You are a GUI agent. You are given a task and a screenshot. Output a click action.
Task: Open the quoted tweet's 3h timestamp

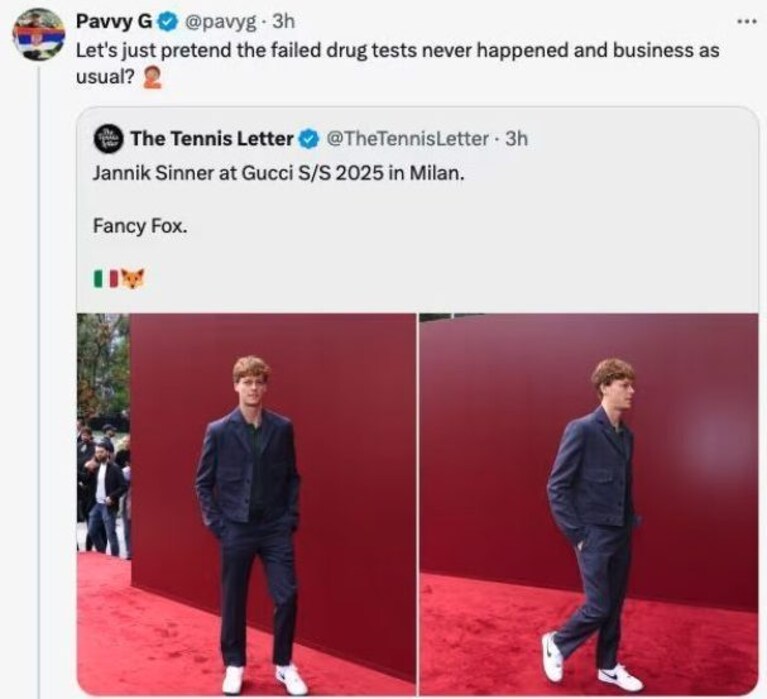[517, 139]
